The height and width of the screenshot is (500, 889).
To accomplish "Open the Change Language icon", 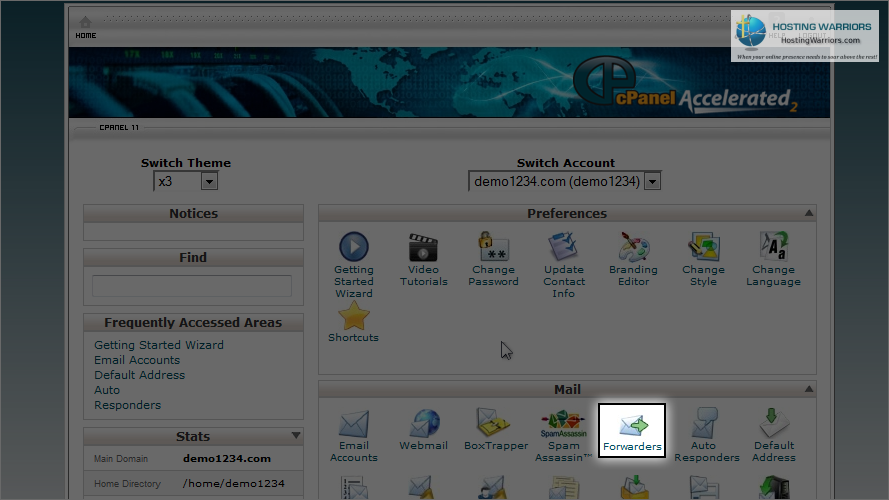I will click(773, 246).
